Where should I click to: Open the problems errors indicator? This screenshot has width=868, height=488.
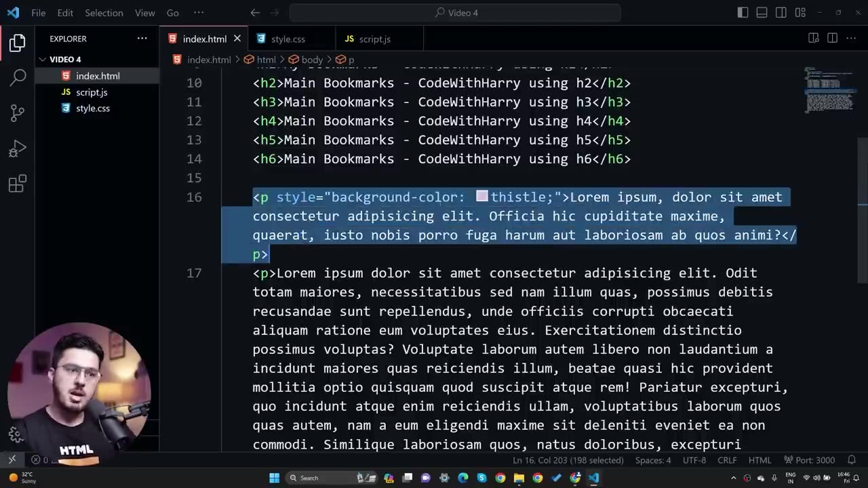click(41, 460)
